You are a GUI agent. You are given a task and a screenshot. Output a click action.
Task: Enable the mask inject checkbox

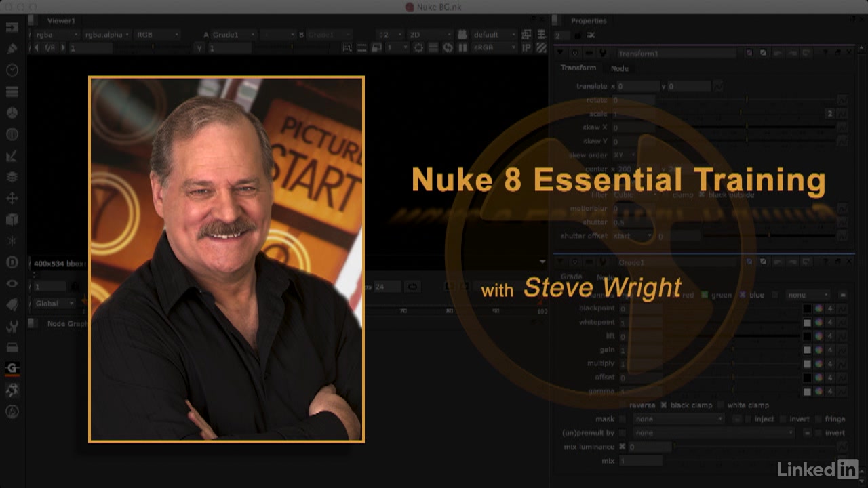(x=748, y=419)
